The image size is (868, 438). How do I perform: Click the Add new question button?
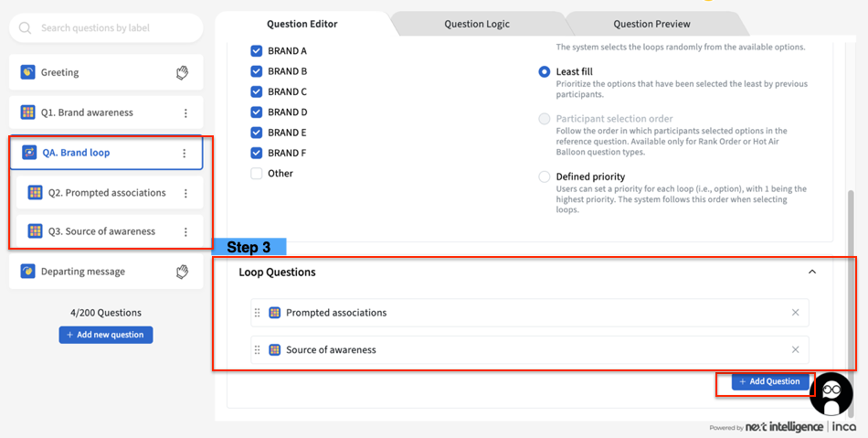106,335
